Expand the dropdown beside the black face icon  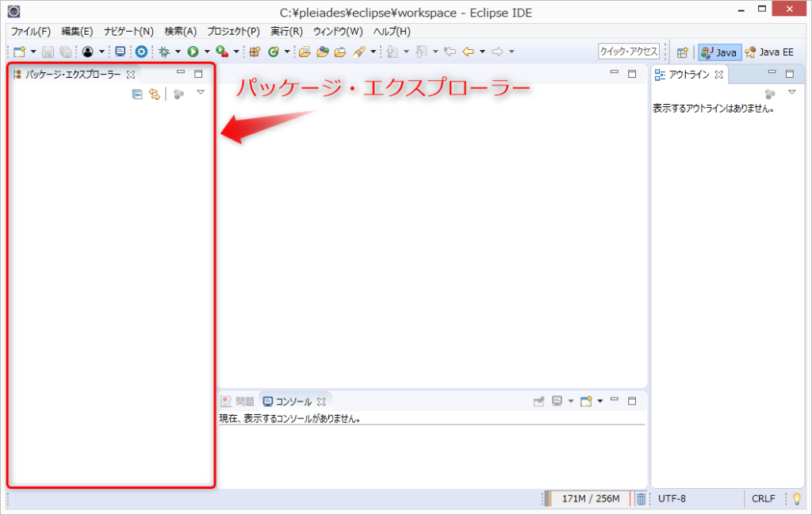101,52
